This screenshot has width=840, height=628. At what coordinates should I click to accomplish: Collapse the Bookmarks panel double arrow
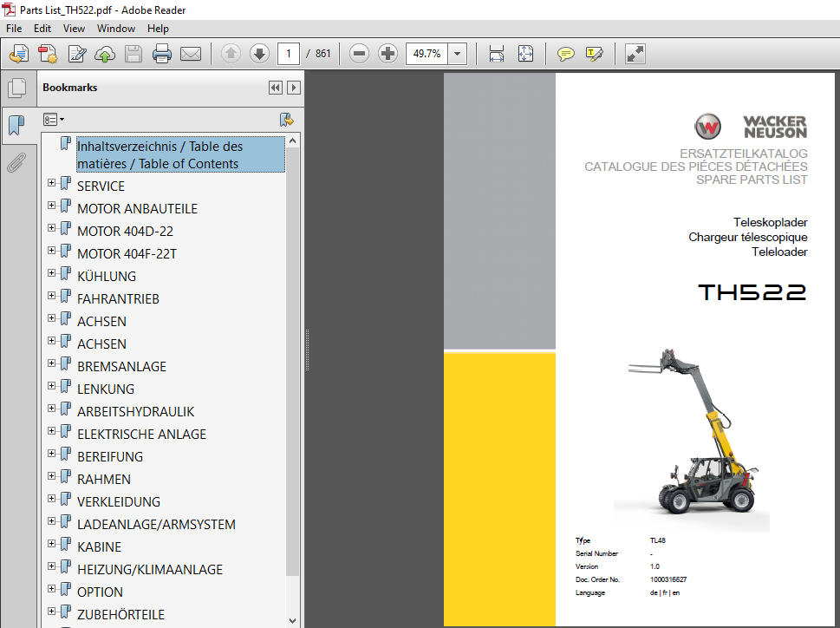coord(276,88)
